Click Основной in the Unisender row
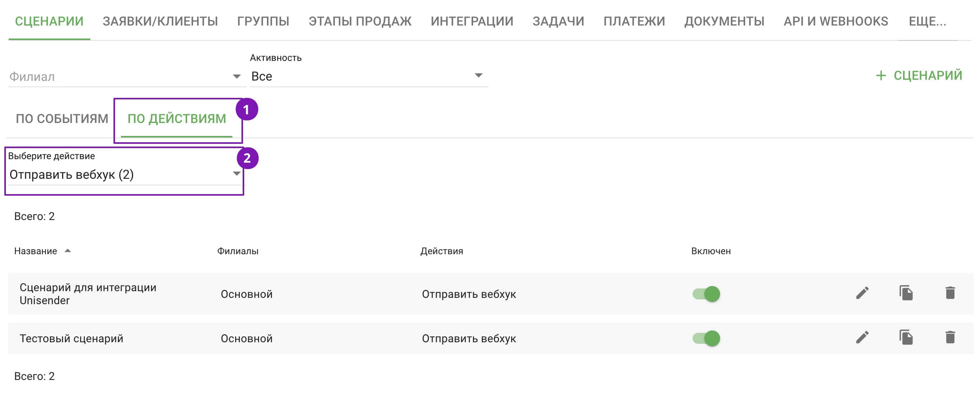980x400 pixels. 247,294
